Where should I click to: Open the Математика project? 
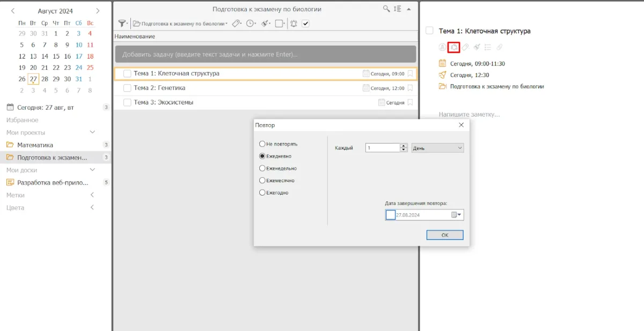click(35, 145)
